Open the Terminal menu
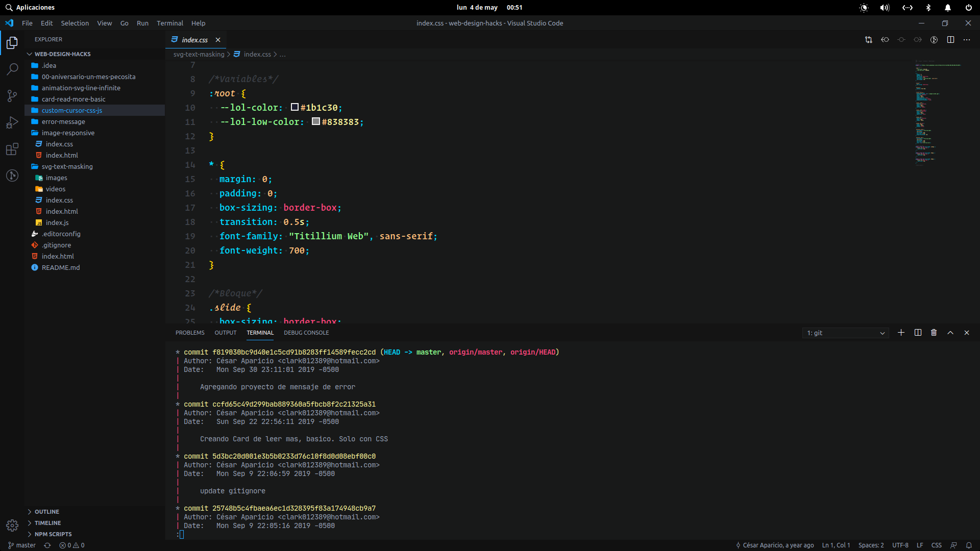The width and height of the screenshot is (980, 551). click(x=169, y=23)
